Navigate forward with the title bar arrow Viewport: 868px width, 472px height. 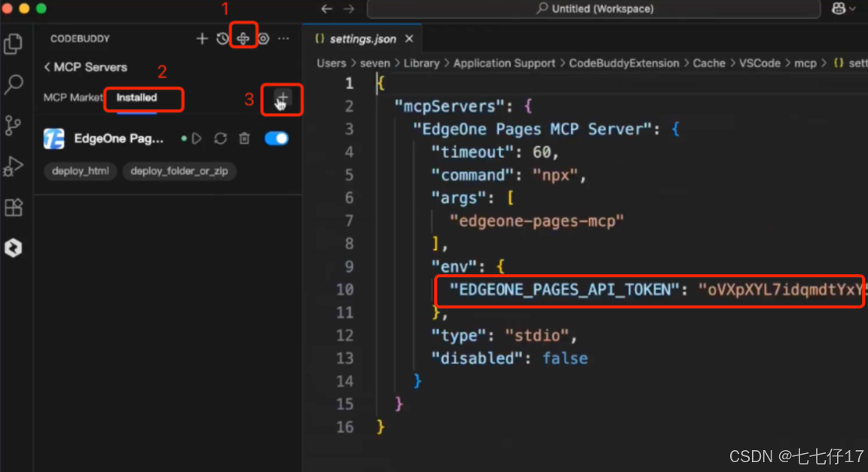(x=349, y=9)
